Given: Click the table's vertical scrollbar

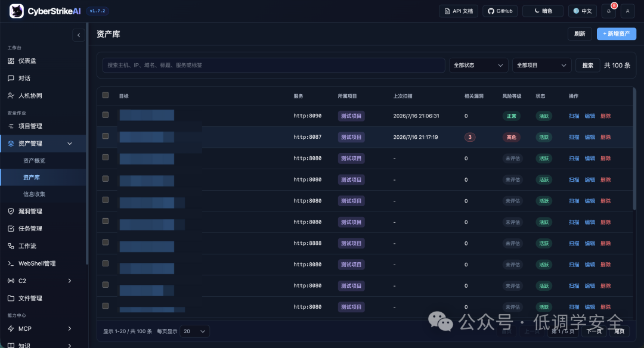Looking at the screenshot, I should pos(634,150).
